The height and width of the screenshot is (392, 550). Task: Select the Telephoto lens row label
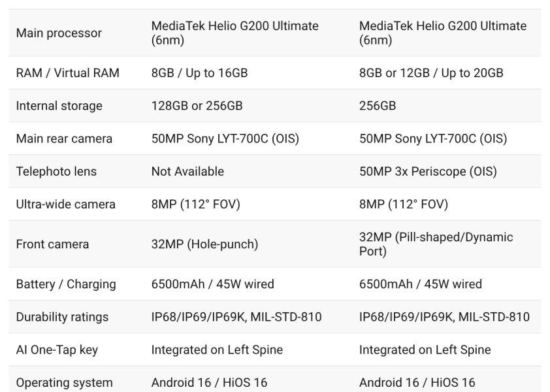56,171
